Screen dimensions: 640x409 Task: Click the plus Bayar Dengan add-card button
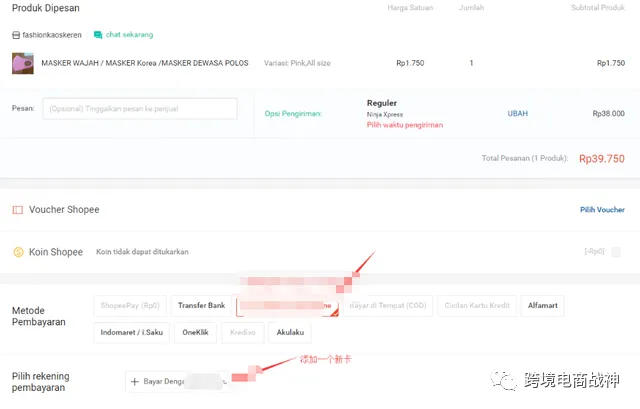tap(178, 382)
